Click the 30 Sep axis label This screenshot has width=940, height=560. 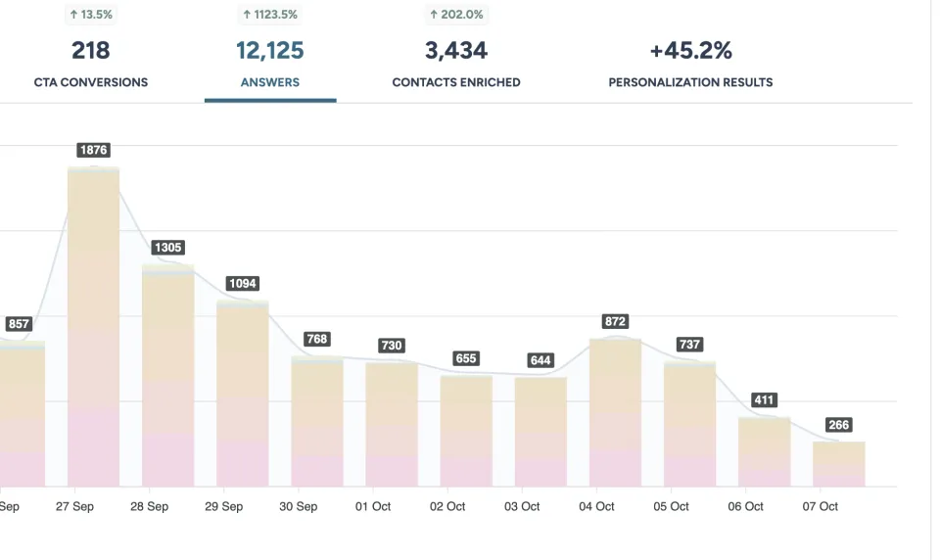[x=299, y=506]
